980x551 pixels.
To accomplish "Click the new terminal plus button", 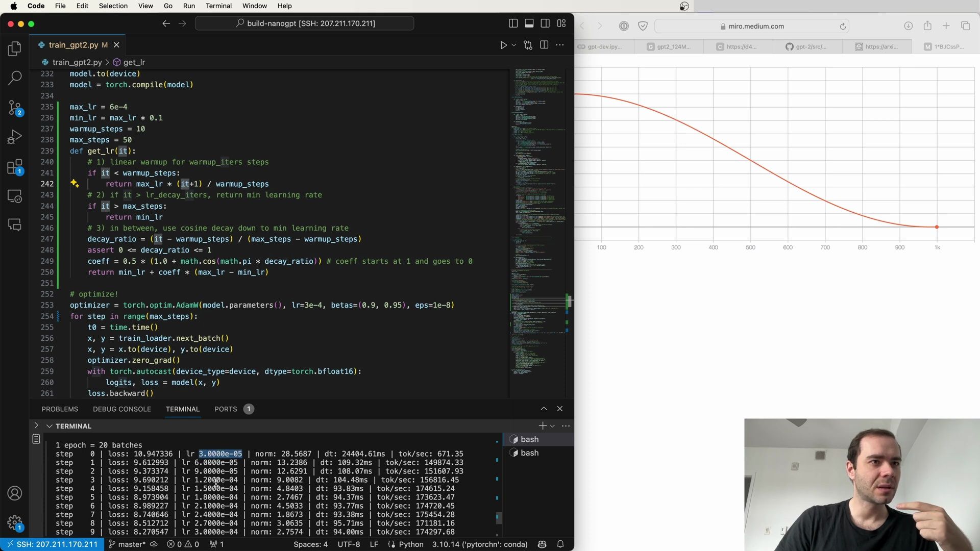I will (542, 425).
